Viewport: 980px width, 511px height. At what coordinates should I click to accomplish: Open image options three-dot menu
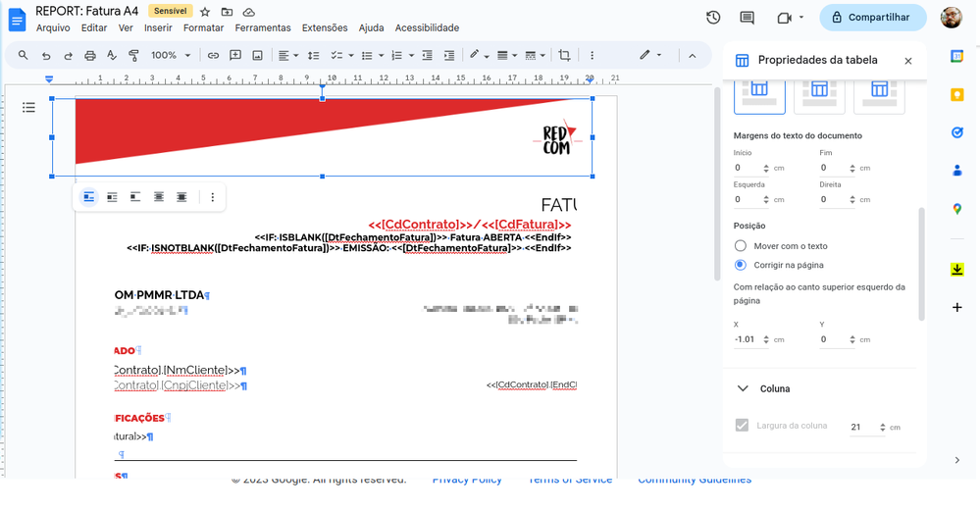(213, 197)
